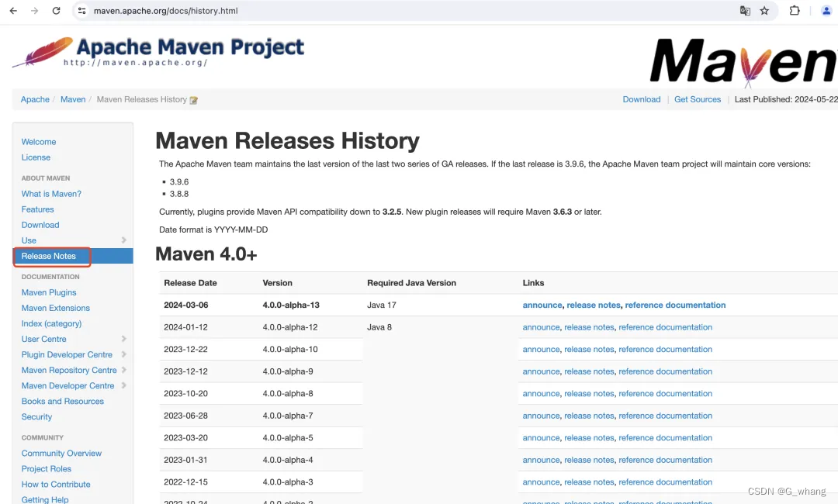The width and height of the screenshot is (838, 504).
Task: Open announce link for 4.0.0-alpha-4
Action: (x=542, y=461)
